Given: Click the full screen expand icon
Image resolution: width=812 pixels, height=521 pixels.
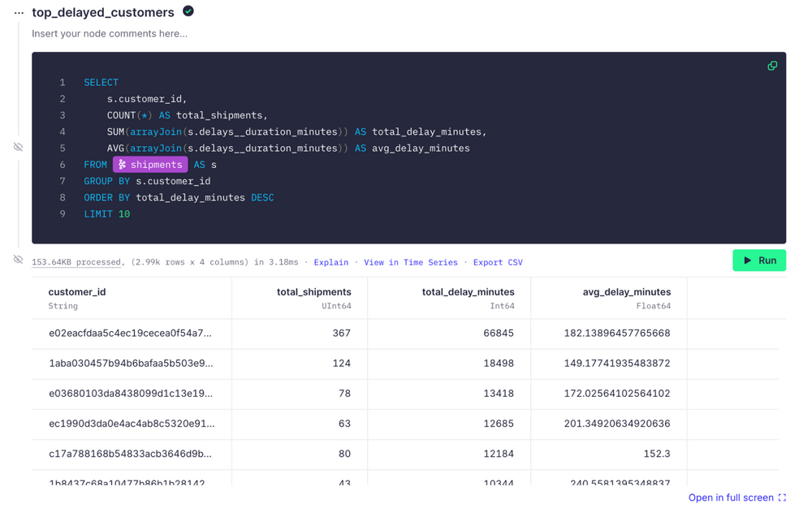Looking at the screenshot, I should [x=781, y=497].
